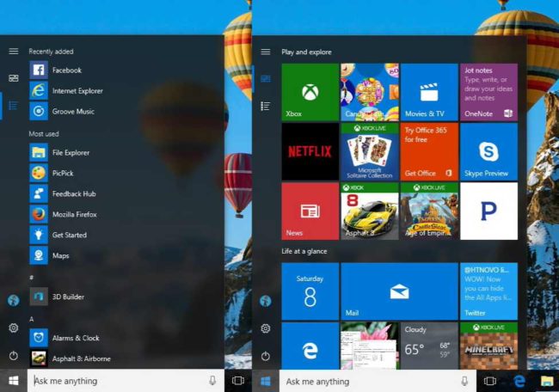Focus the left Ask me anything search box
Viewport: 559px width, 392px height.
pos(126,381)
